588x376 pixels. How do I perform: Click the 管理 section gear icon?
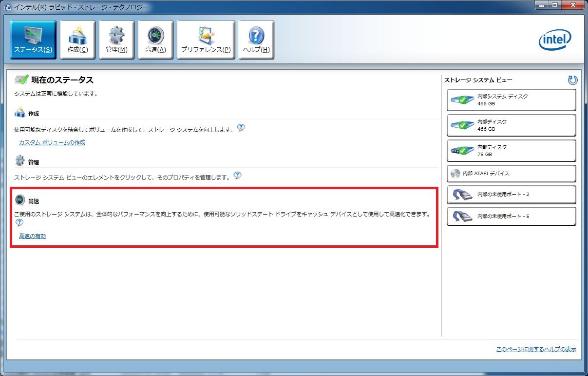(x=20, y=161)
